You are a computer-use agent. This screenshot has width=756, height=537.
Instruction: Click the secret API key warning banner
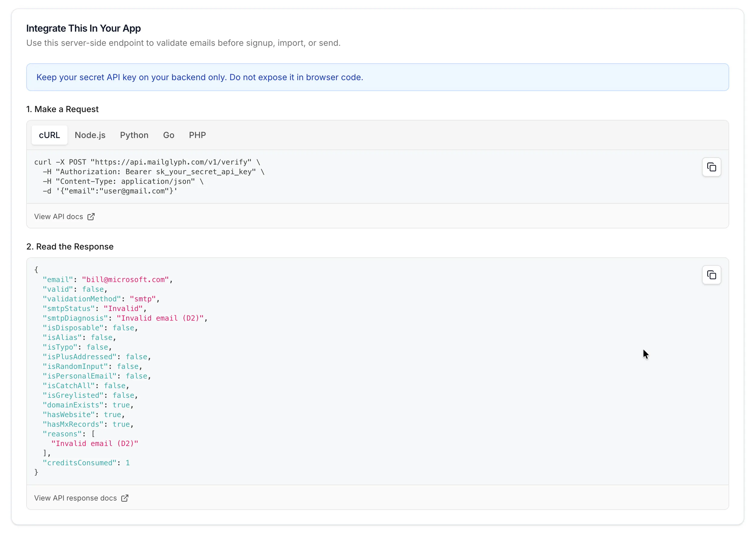tap(377, 77)
